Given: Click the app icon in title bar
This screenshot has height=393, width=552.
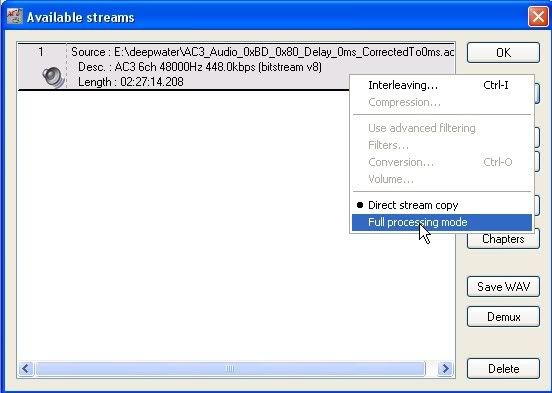Looking at the screenshot, I should click(14, 17).
